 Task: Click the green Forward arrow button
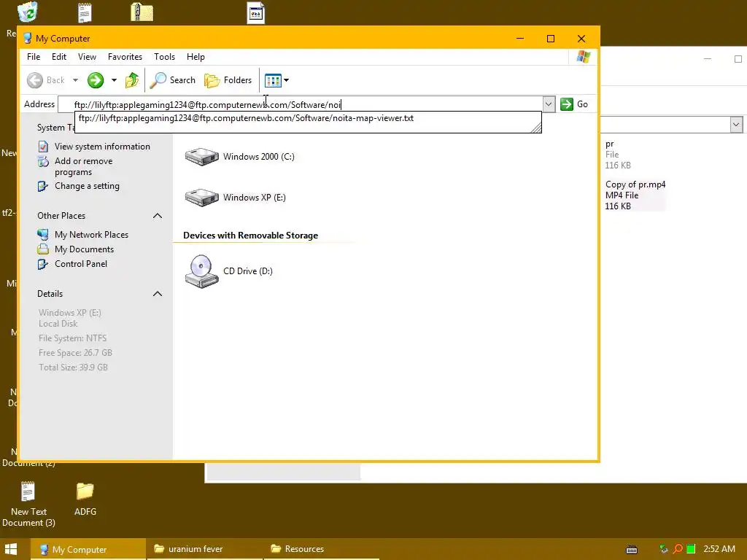[x=96, y=80]
